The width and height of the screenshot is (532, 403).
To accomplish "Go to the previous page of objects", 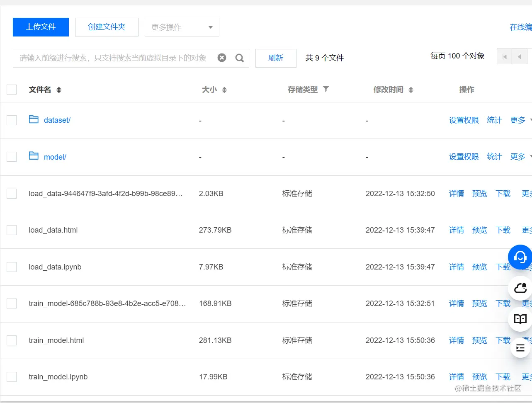I will 519,57.
